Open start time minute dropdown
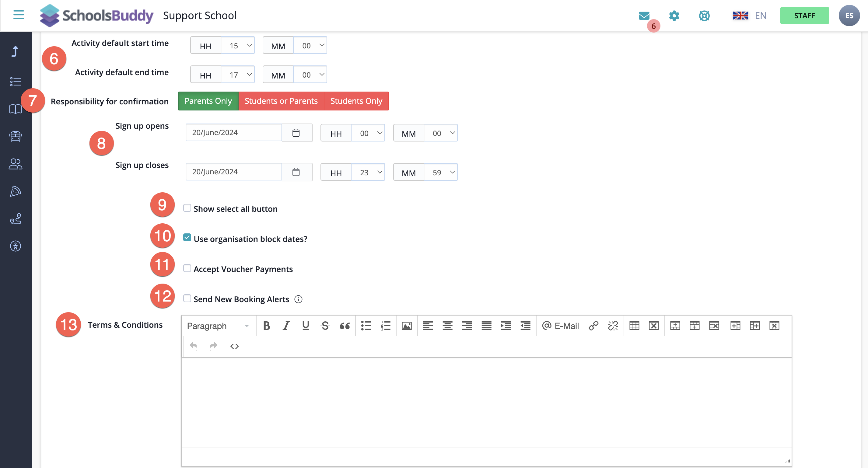The image size is (868, 468). (310, 45)
